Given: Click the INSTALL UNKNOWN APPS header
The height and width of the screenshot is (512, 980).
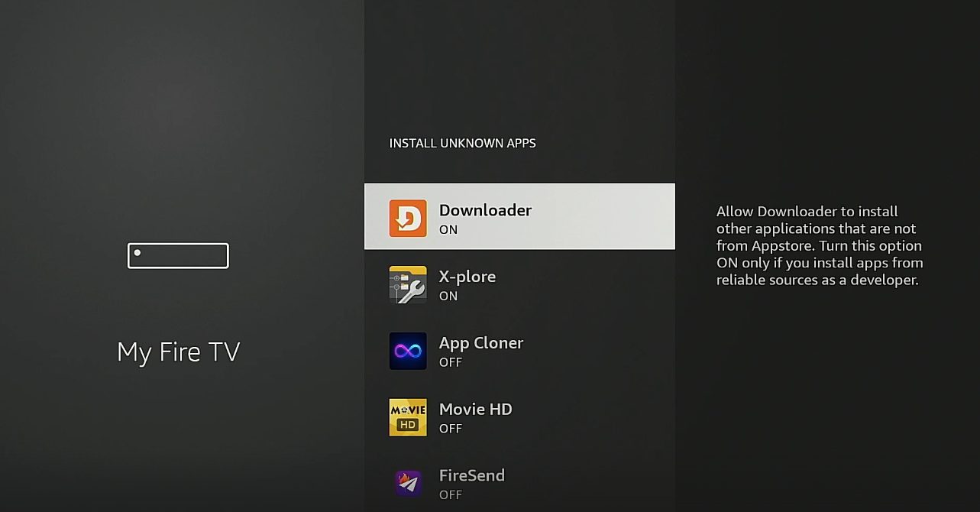Looking at the screenshot, I should pyautogui.click(x=462, y=143).
